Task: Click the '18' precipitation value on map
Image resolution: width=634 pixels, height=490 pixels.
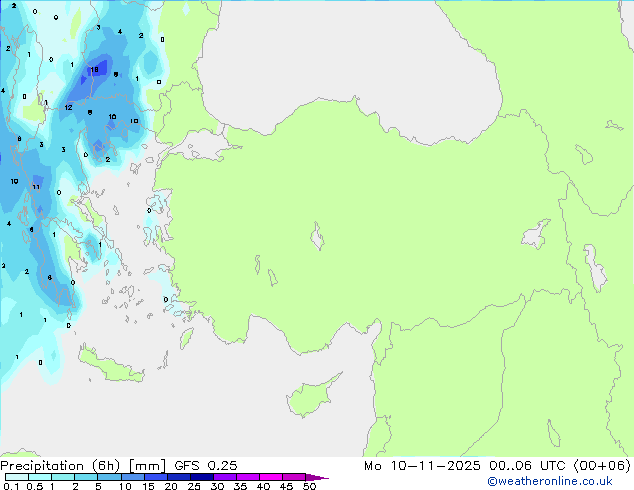Action: [94, 70]
